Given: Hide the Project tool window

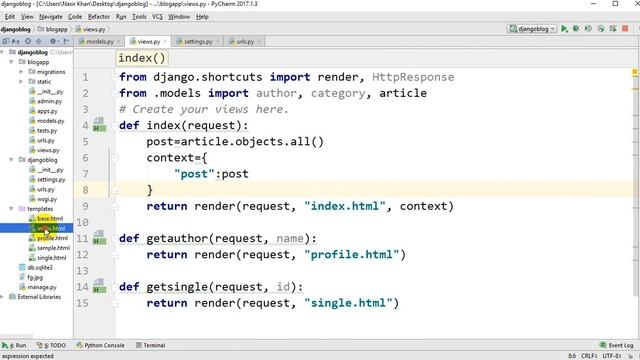Looking at the screenshot, I should [67, 41].
